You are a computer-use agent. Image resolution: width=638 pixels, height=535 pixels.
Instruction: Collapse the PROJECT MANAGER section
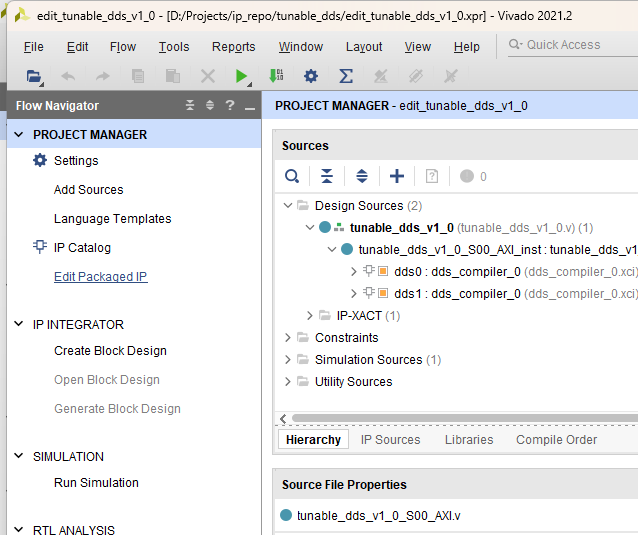[x=19, y=134]
